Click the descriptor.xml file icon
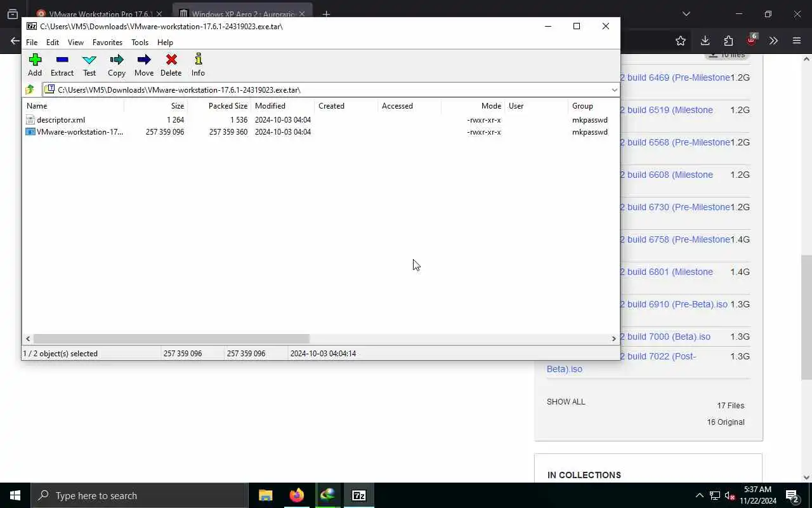 tap(30, 120)
